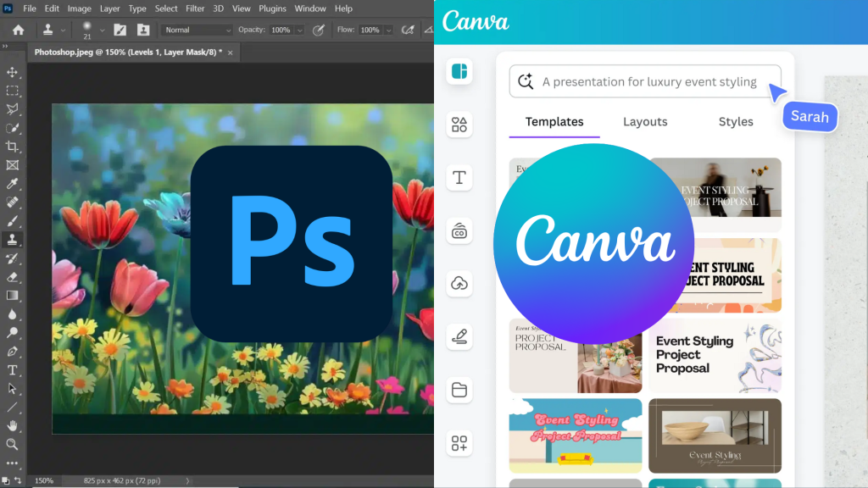The width and height of the screenshot is (868, 488).
Task: Select the Healing Brush tool
Action: [12, 202]
